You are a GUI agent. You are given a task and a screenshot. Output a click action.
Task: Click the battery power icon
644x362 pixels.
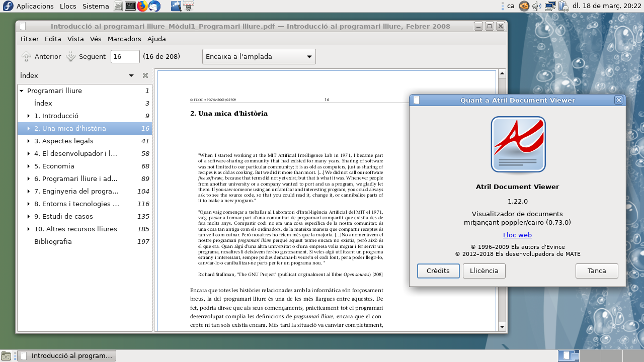click(x=563, y=6)
